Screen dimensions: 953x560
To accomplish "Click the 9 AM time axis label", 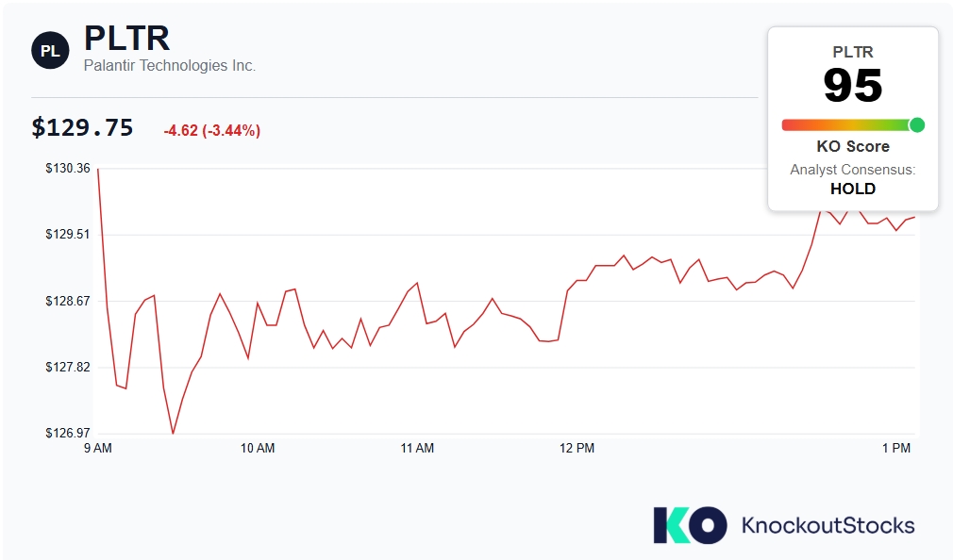I will [x=98, y=448].
